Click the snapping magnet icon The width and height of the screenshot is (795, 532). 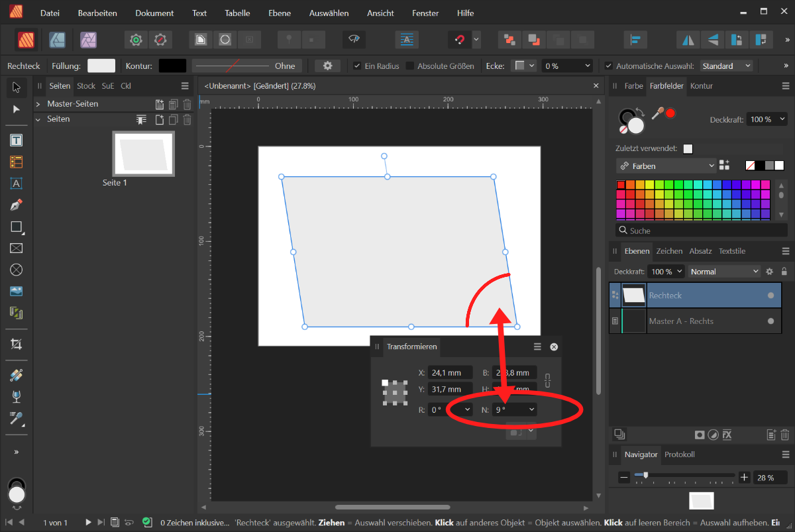point(460,39)
